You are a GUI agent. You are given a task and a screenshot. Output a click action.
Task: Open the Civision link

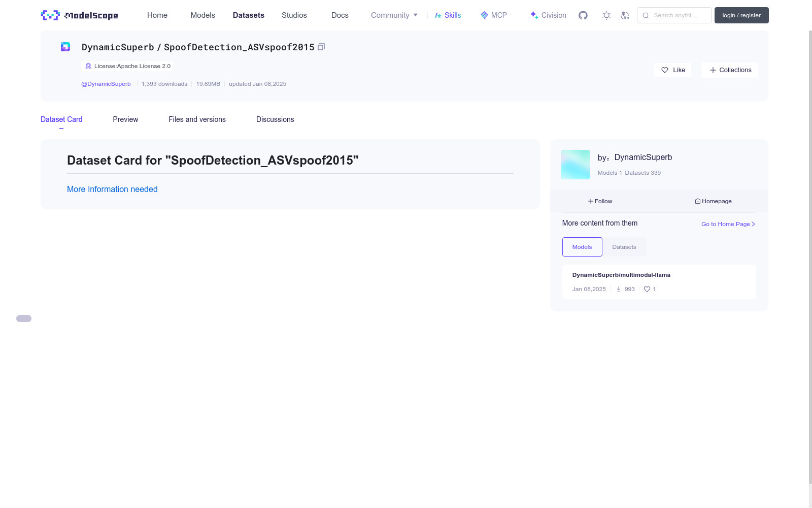click(548, 15)
